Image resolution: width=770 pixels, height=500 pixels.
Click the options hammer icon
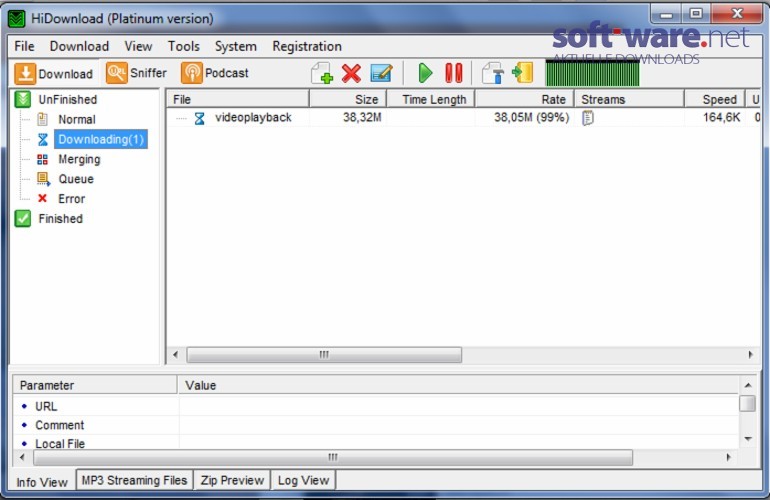coord(493,73)
